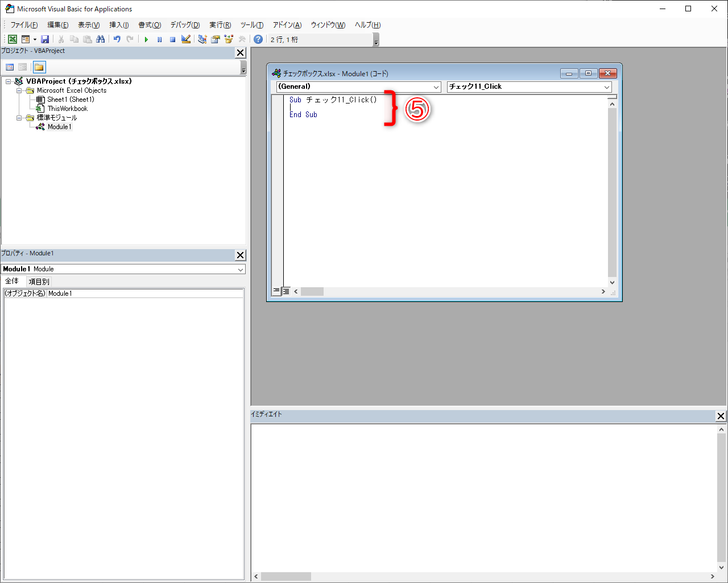Open the 挿入(I) menu
Image resolution: width=728 pixels, height=583 pixels.
(x=119, y=25)
